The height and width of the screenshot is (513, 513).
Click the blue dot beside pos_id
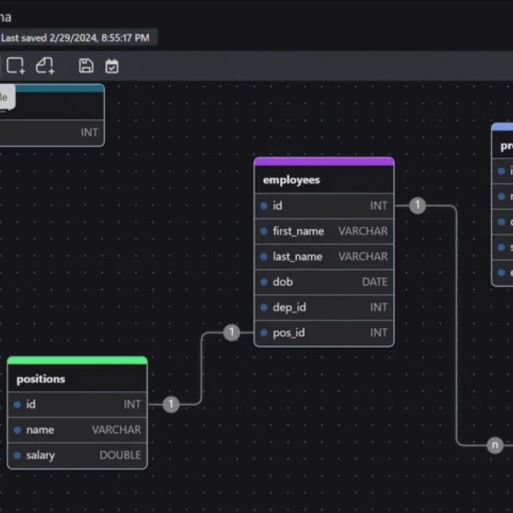[x=264, y=333]
